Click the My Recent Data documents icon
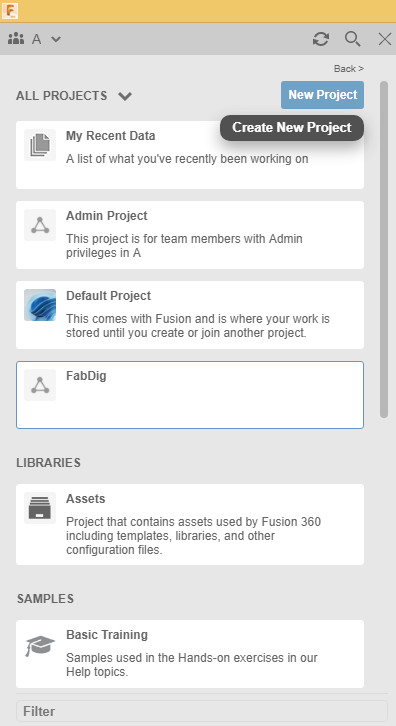Screen dimensions: 396x726 (x=40, y=145)
